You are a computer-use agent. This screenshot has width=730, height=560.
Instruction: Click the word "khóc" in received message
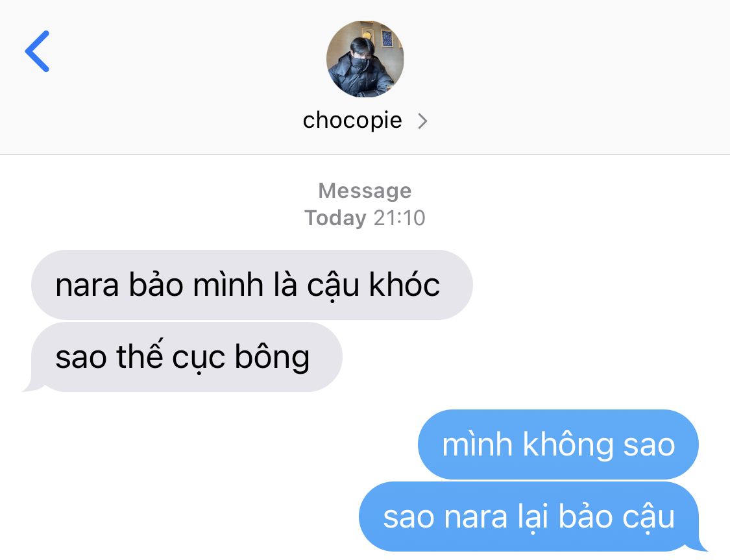(x=404, y=284)
